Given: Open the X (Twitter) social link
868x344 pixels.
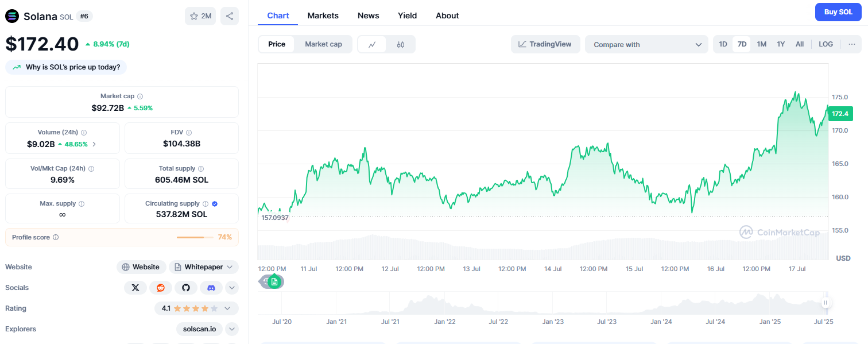Looking at the screenshot, I should pos(135,288).
